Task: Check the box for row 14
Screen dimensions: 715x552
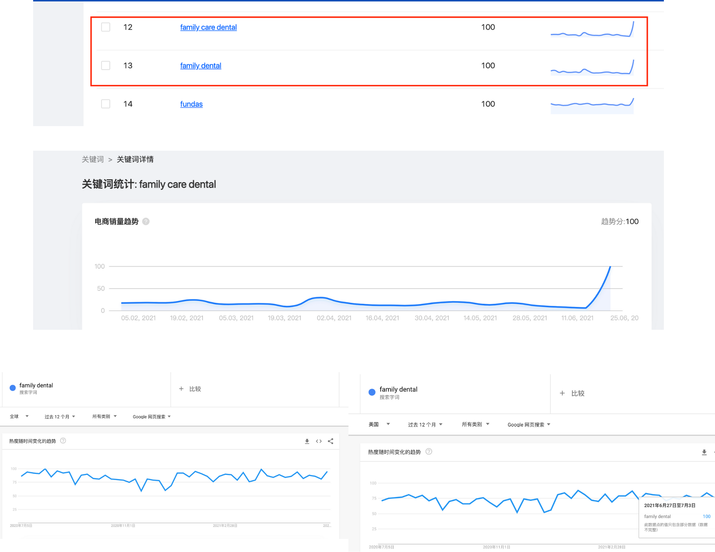Action: pyautogui.click(x=105, y=104)
